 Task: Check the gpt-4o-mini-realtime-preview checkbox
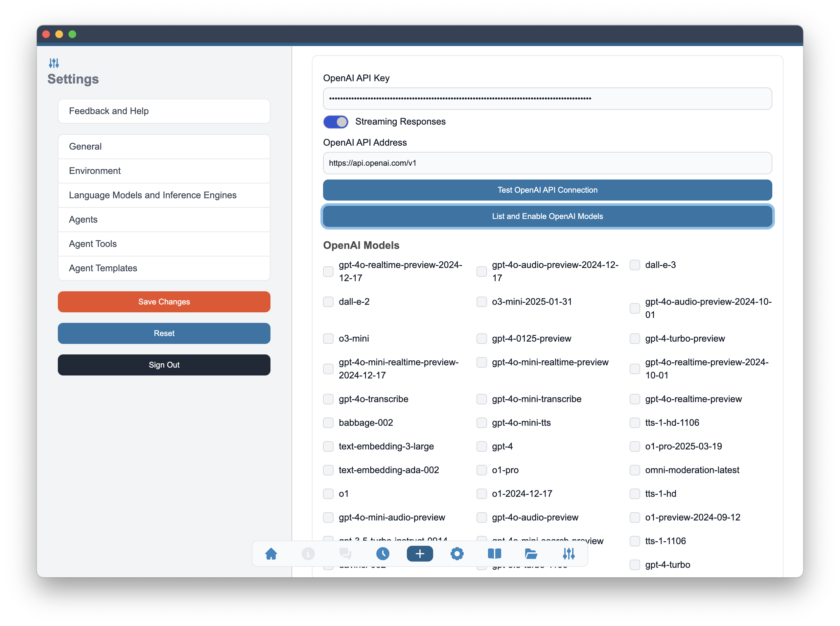481,362
